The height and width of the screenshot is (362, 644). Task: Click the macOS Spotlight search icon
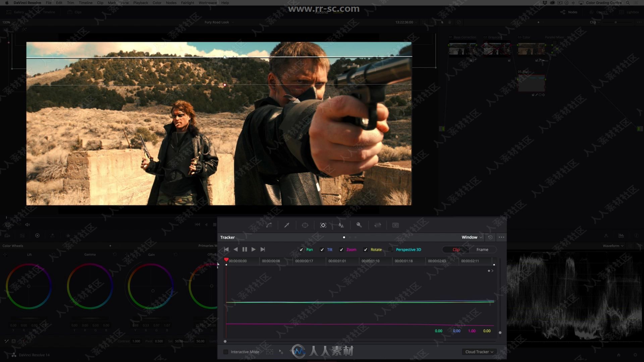coord(628,3)
